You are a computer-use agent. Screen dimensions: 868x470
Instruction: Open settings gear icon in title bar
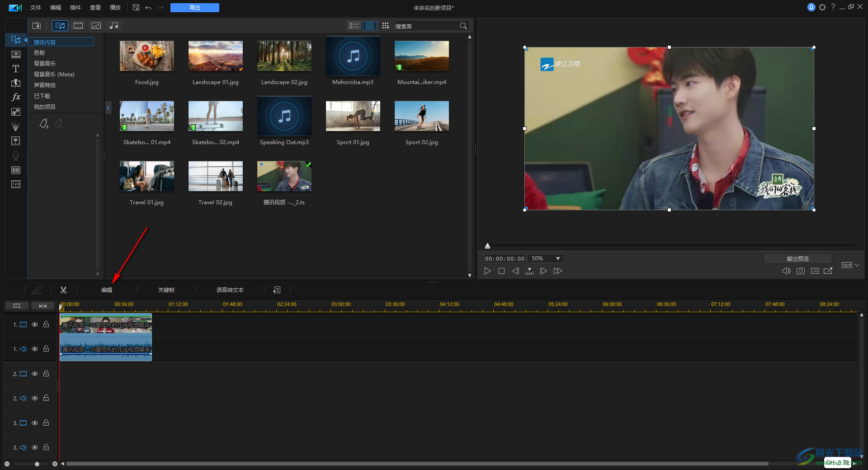(x=822, y=7)
